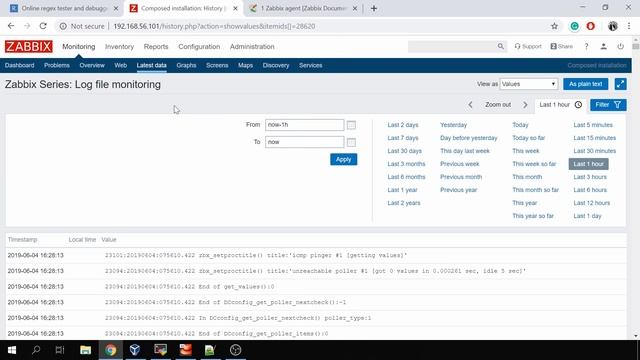This screenshot has height=360, width=640.
Task: Close the Zabbix agent documentation tab
Action: click(x=355, y=8)
